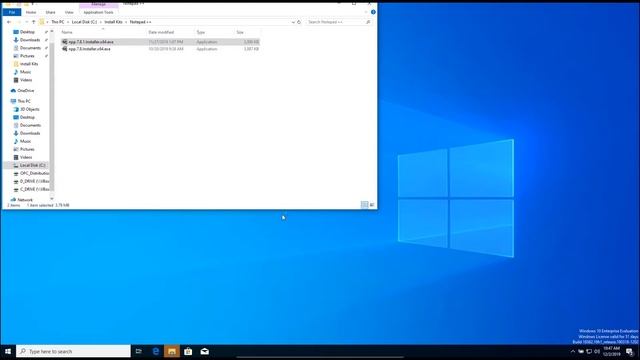Open the address bar history dropdown
The height and width of the screenshot is (360, 640).
[x=293, y=22]
